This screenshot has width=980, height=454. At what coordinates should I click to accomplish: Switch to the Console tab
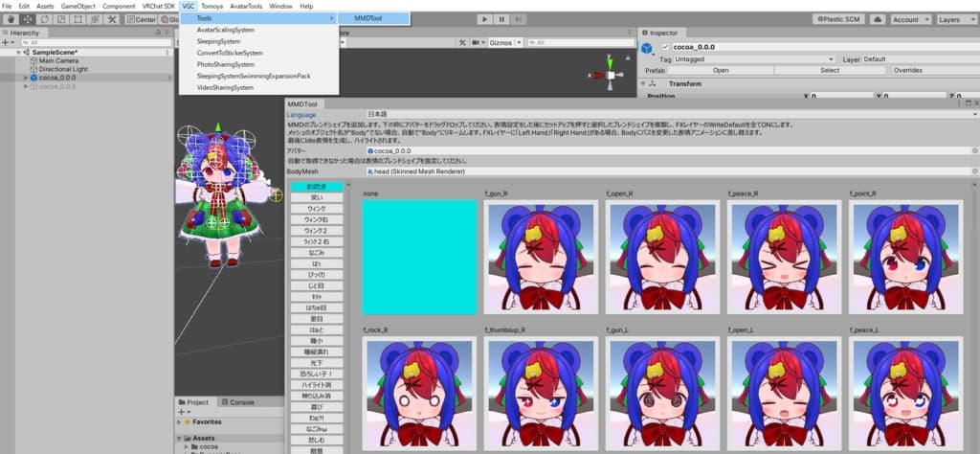tap(241, 402)
